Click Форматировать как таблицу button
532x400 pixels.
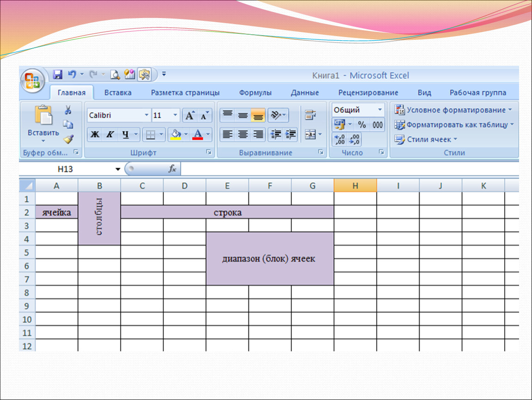pos(454,125)
